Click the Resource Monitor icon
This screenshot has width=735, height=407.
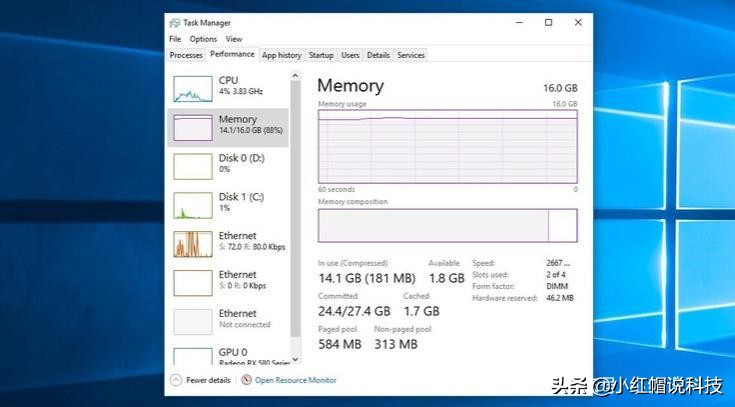[246, 380]
